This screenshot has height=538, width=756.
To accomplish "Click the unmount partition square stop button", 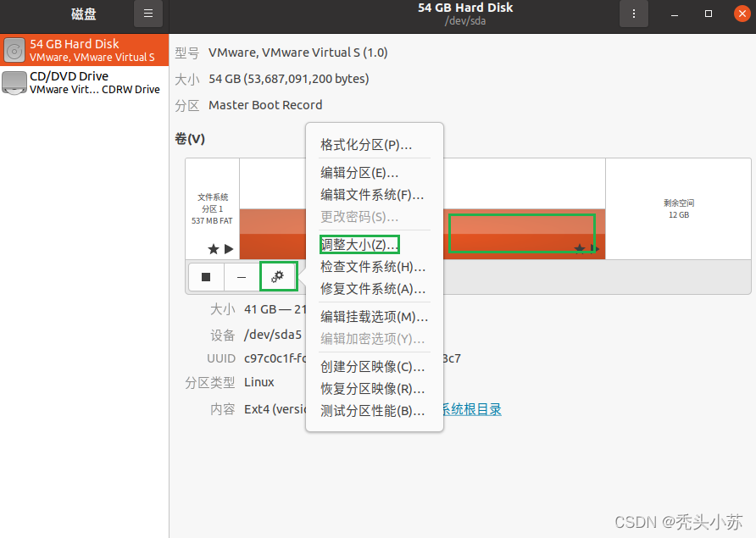I will (206, 277).
